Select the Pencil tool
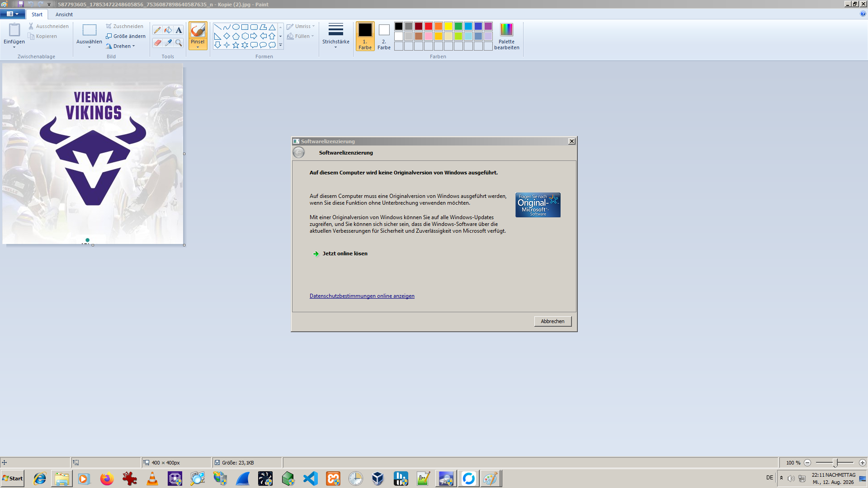868x488 pixels. pyautogui.click(x=157, y=30)
